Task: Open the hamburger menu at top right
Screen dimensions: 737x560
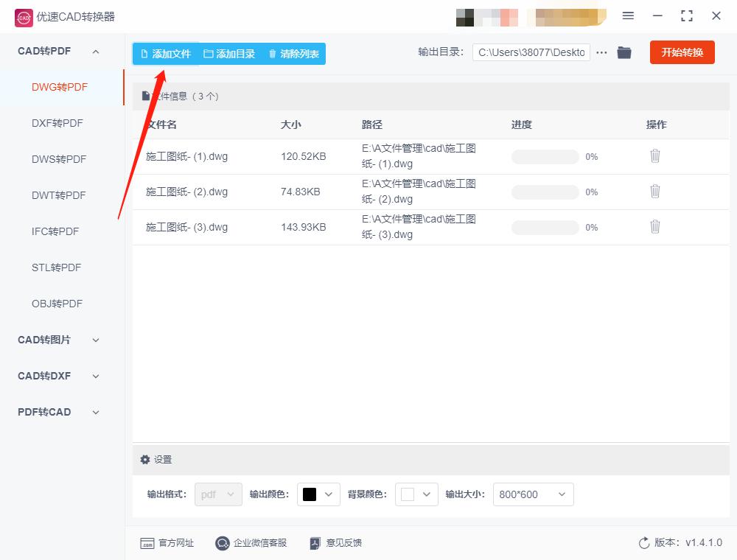Action: pyautogui.click(x=629, y=15)
